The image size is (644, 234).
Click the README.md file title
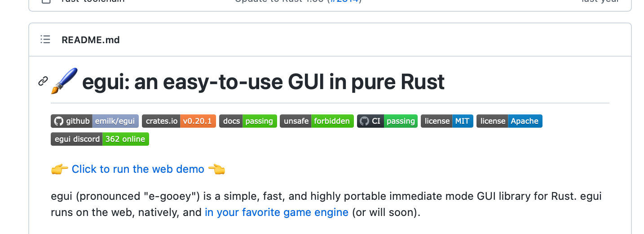(x=91, y=40)
